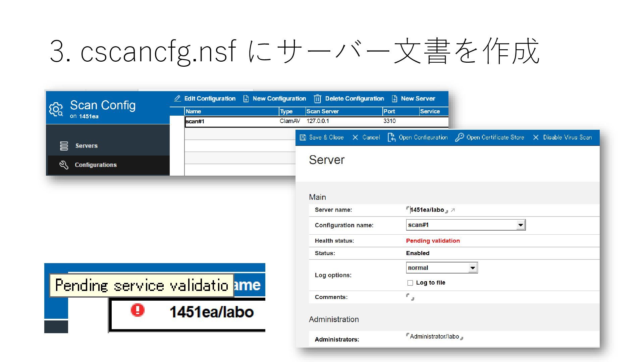The height and width of the screenshot is (362, 644).
Task: Click the Save & Close disk icon
Action: [x=303, y=137]
